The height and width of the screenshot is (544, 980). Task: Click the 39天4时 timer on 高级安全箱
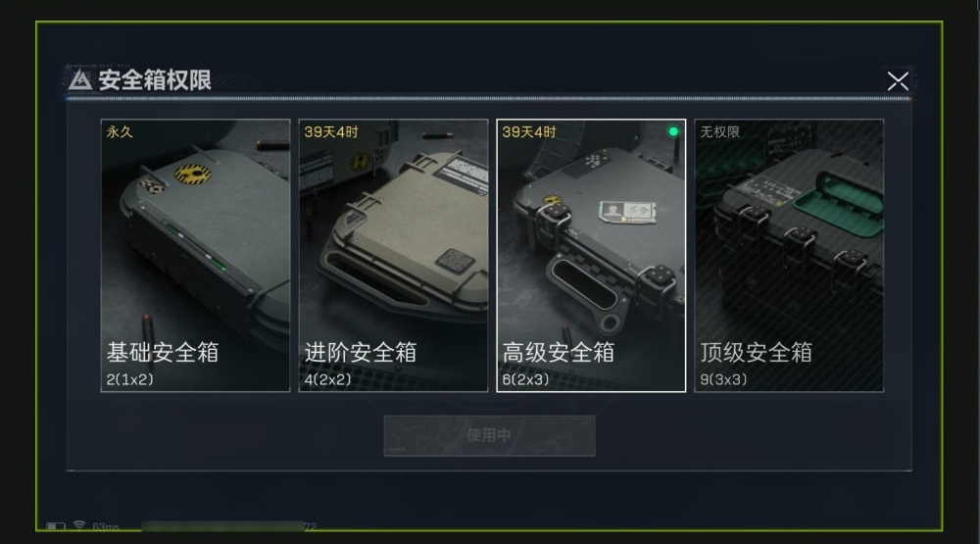(529, 132)
